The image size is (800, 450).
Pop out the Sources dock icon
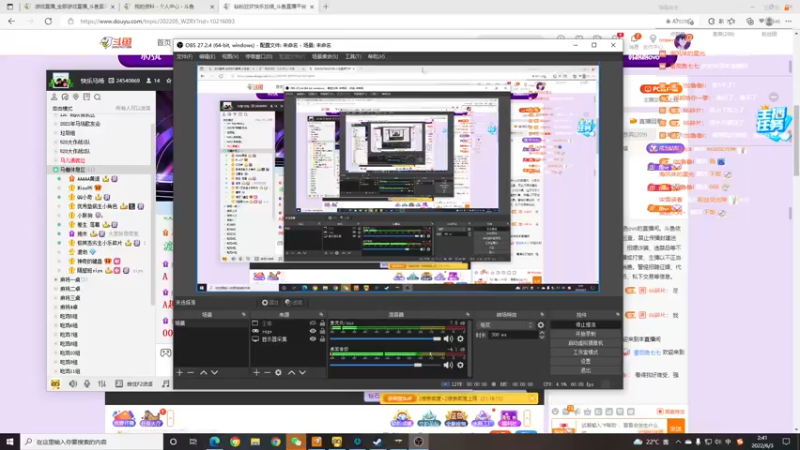point(321,315)
